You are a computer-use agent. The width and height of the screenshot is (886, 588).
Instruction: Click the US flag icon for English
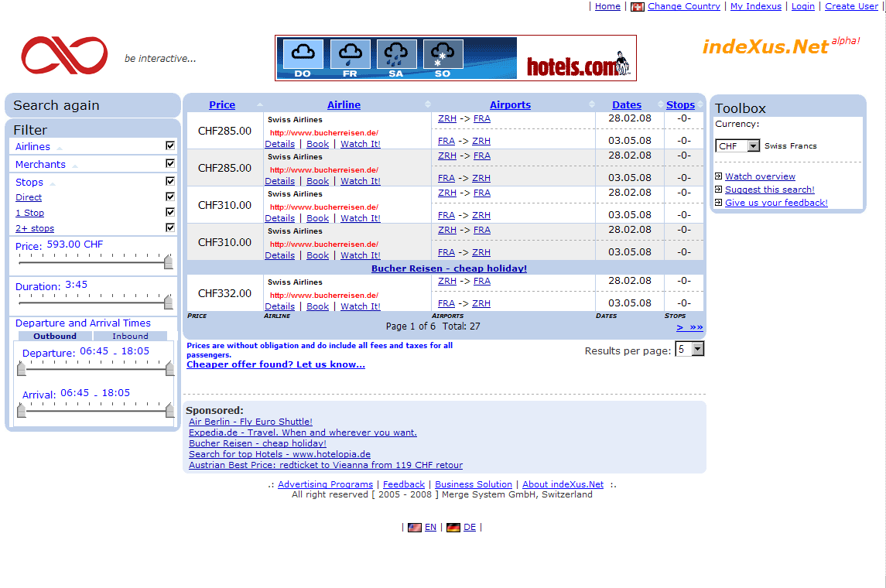pyautogui.click(x=415, y=528)
